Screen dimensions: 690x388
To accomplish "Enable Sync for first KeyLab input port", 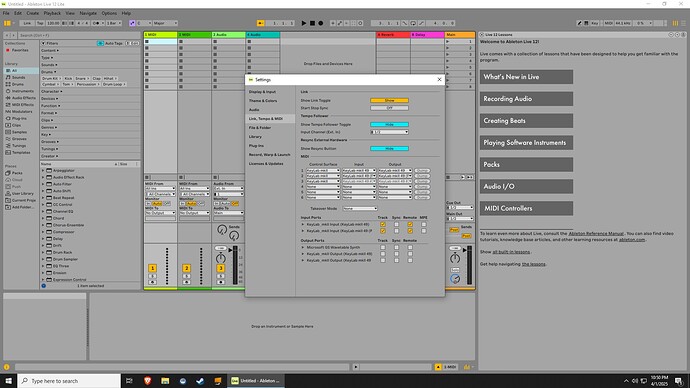I will [x=396, y=224].
